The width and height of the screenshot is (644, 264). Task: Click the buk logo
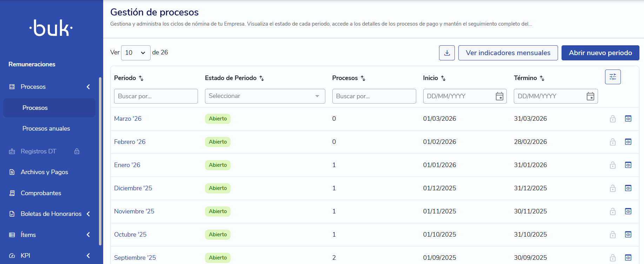tap(51, 28)
